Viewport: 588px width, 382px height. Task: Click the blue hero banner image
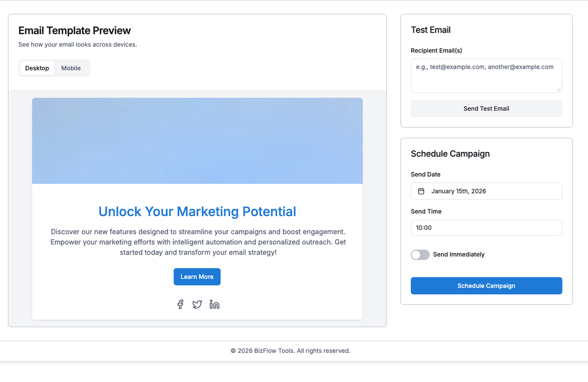point(197,141)
